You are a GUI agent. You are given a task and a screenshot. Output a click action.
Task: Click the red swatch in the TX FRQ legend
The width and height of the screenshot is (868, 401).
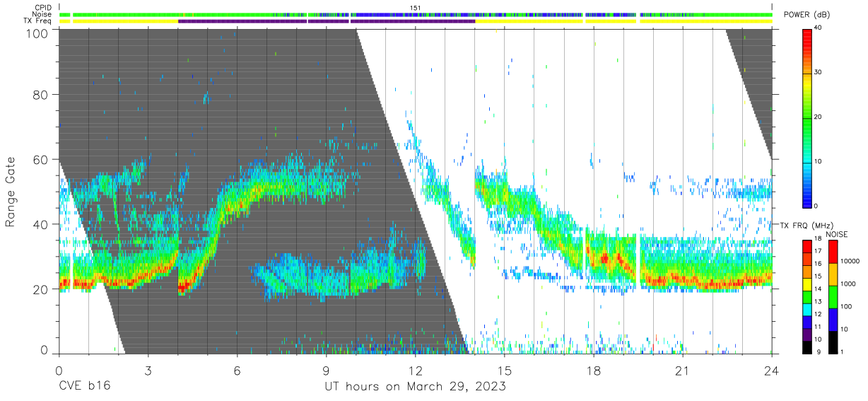tap(807, 247)
